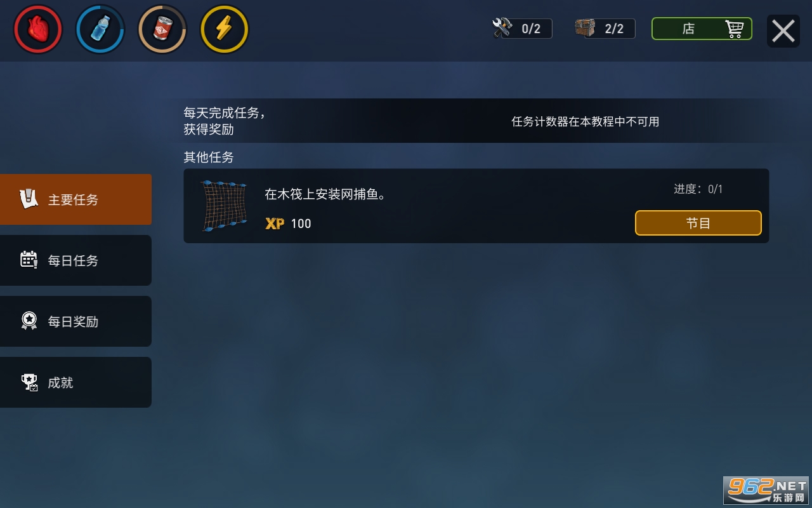Go to the 成就 achievements tab

tap(75, 382)
